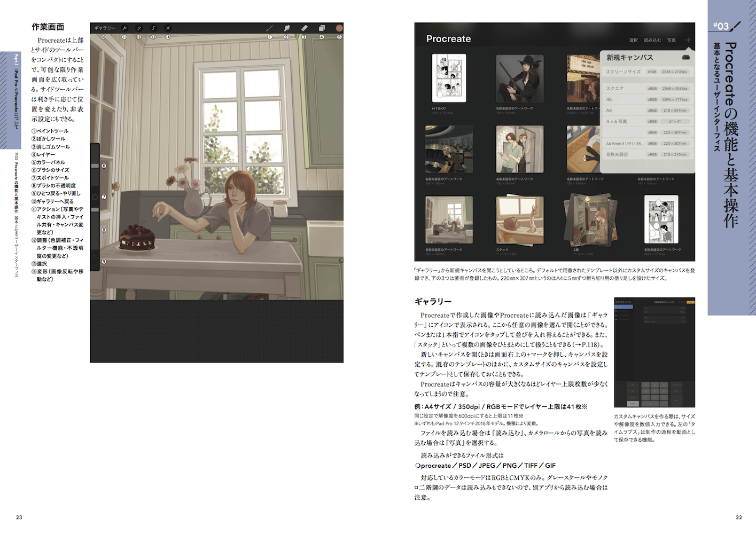Image resolution: width=756 pixels, height=534 pixels.
Task: Select the Paint brush tool
Action: [x=269, y=28]
